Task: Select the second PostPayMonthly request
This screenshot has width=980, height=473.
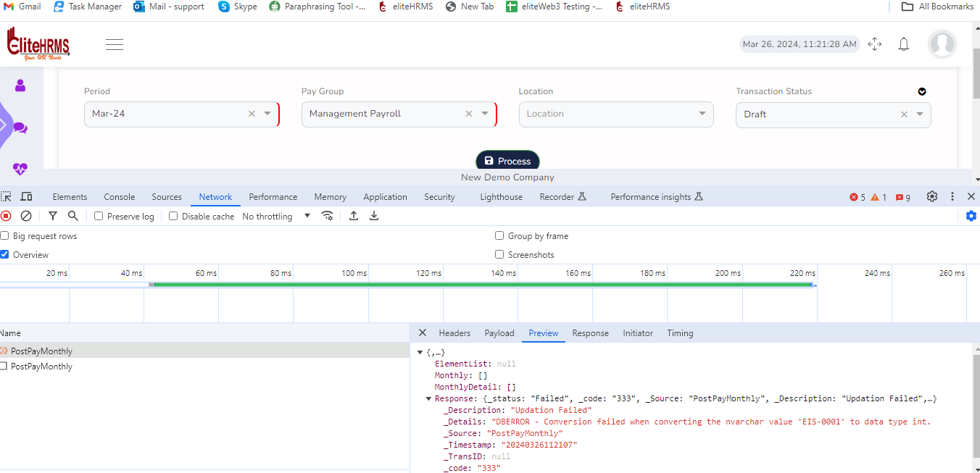Action: coord(41,367)
